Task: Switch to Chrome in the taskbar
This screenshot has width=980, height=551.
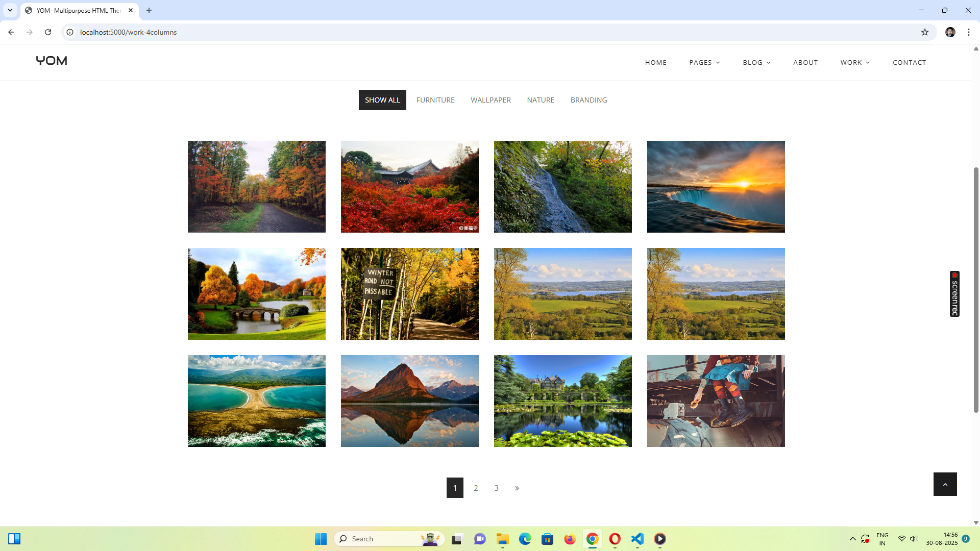Action: [x=593, y=539]
